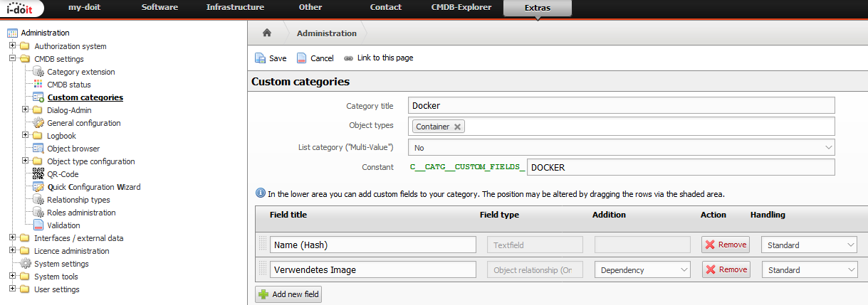This screenshot has height=305, width=868.
Task: Click the Object relationship field type box
Action: coord(535,270)
